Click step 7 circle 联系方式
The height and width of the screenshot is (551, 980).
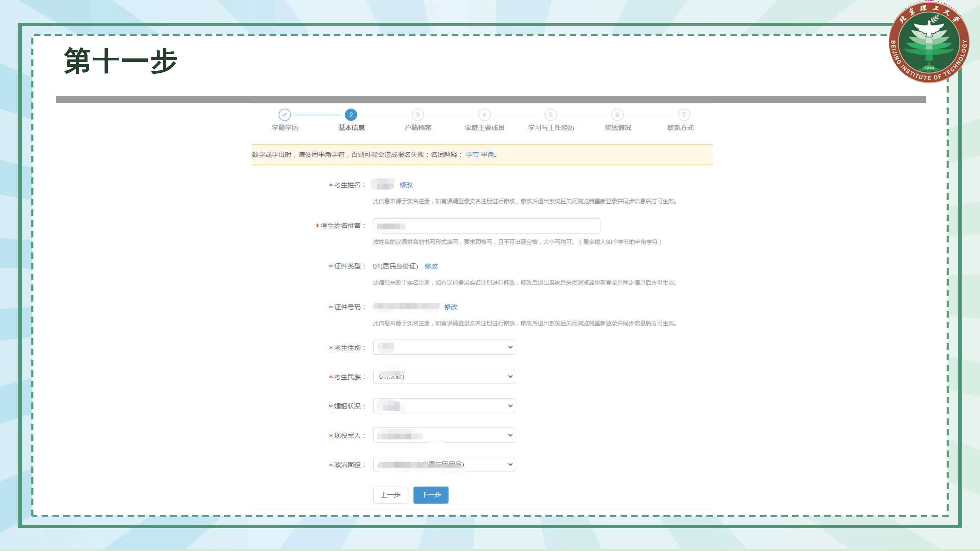click(x=684, y=115)
